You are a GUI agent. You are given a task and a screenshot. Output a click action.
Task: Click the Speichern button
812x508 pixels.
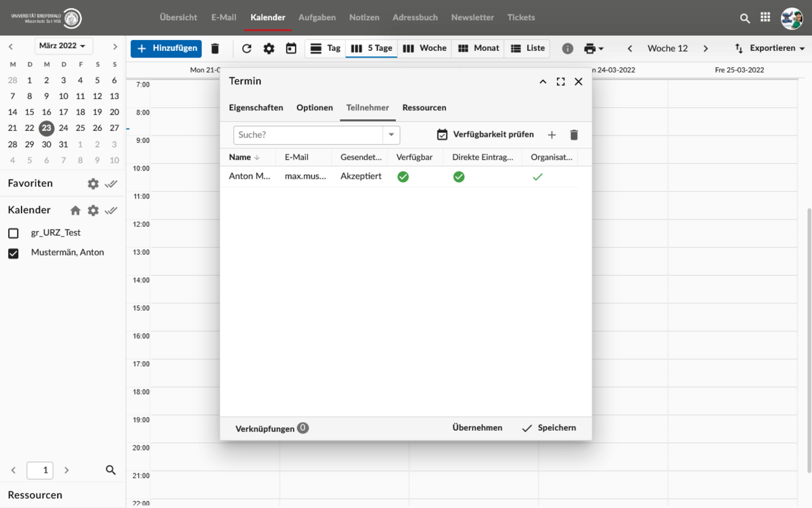(x=549, y=428)
